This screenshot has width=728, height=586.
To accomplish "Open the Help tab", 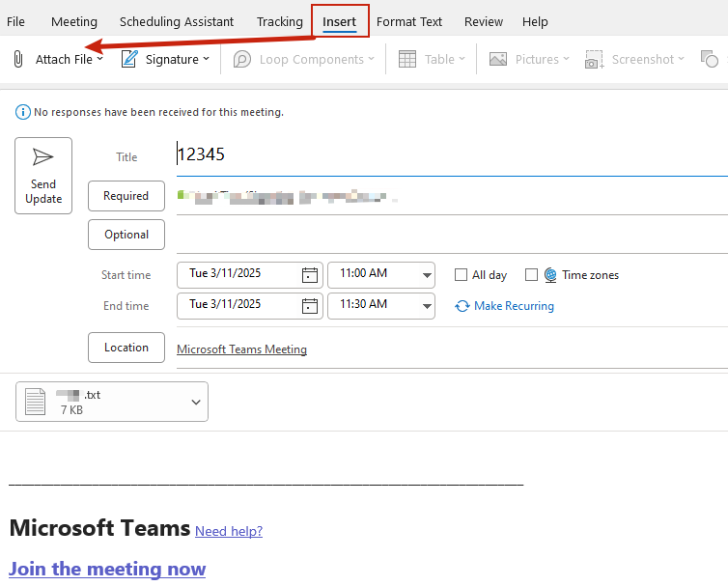I will coord(535,22).
